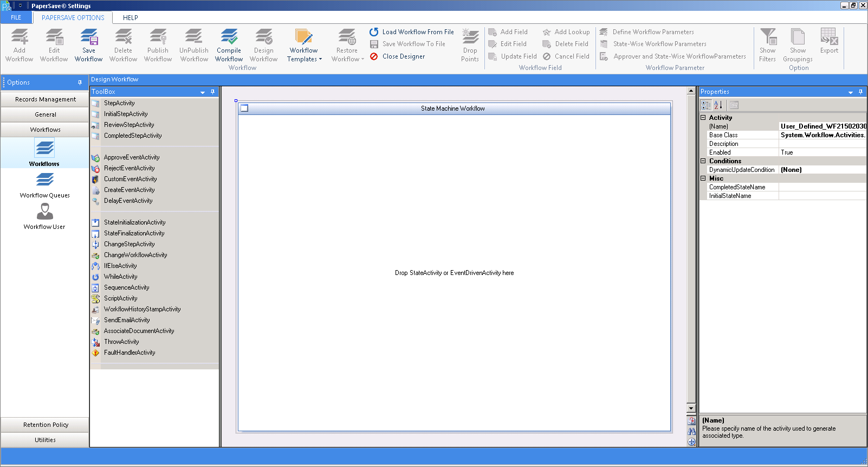Open the Retention Policy section

tap(45, 425)
